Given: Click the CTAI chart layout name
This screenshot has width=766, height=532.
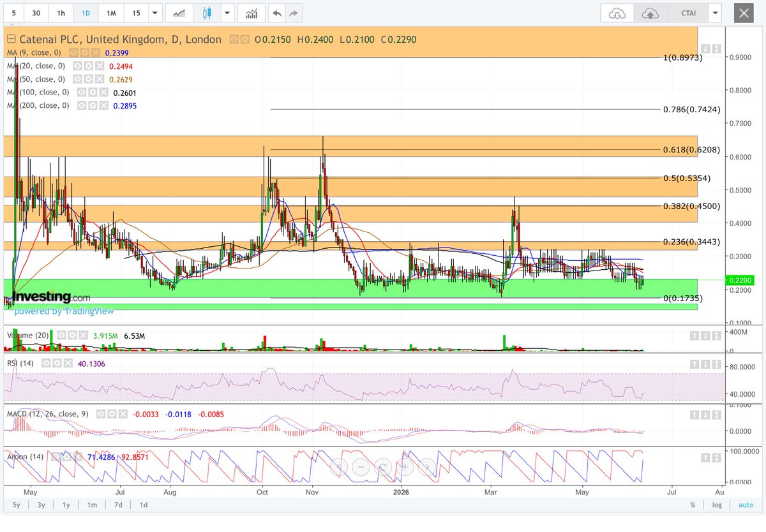Looking at the screenshot, I should pyautogui.click(x=687, y=13).
